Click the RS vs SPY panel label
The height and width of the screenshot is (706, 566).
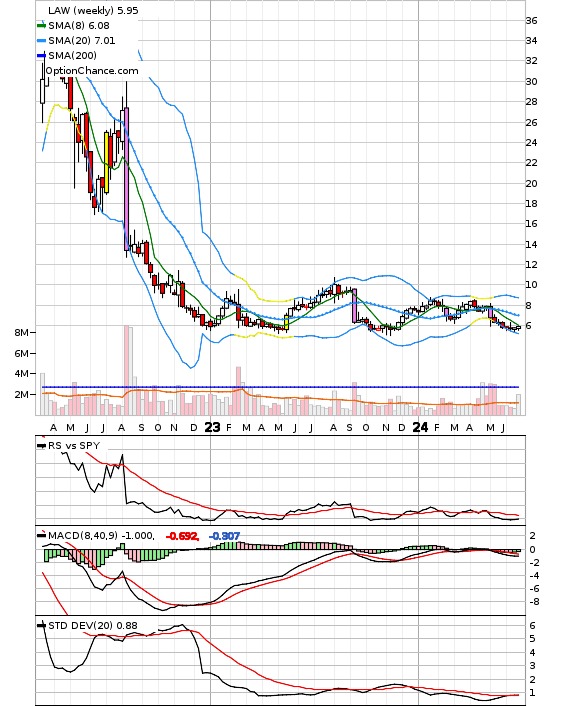(74, 445)
